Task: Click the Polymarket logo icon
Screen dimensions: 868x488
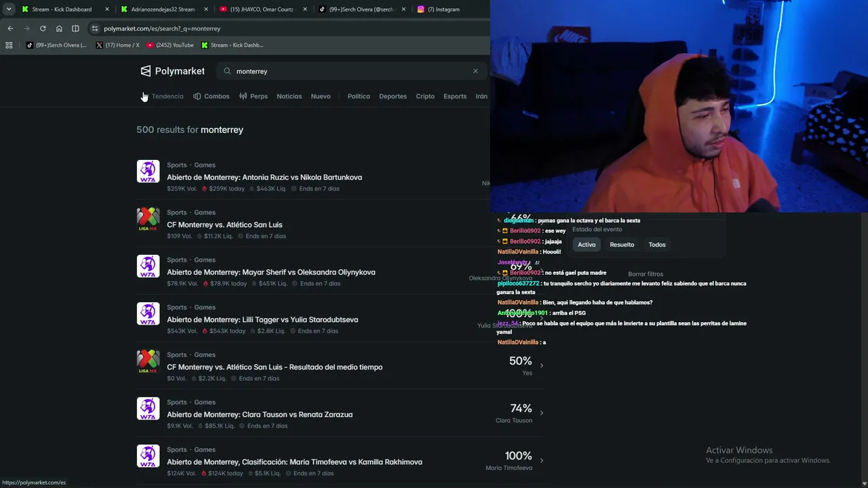Action: [146, 71]
